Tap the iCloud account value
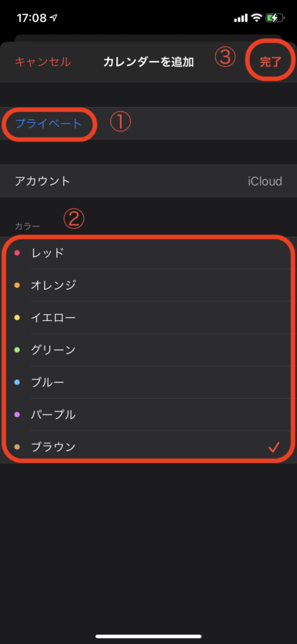 coord(265,181)
